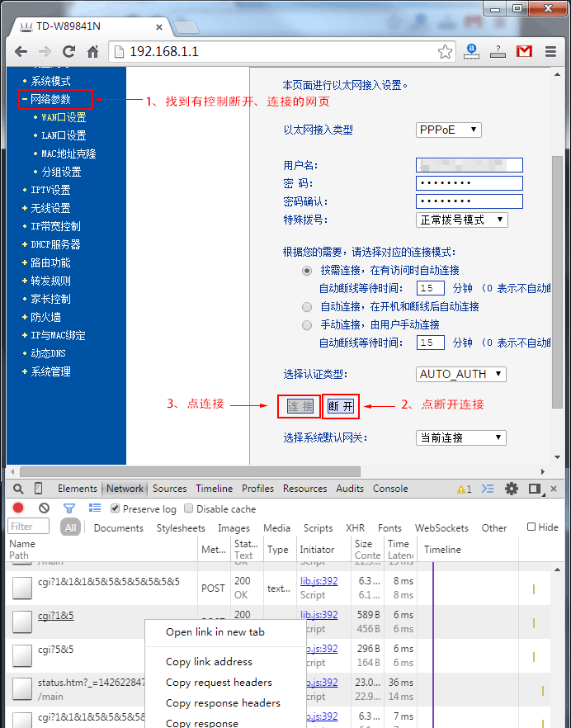Open the 以太网接入类型 PPPoE dropdown
Screen dimensions: 571x728
click(448, 130)
